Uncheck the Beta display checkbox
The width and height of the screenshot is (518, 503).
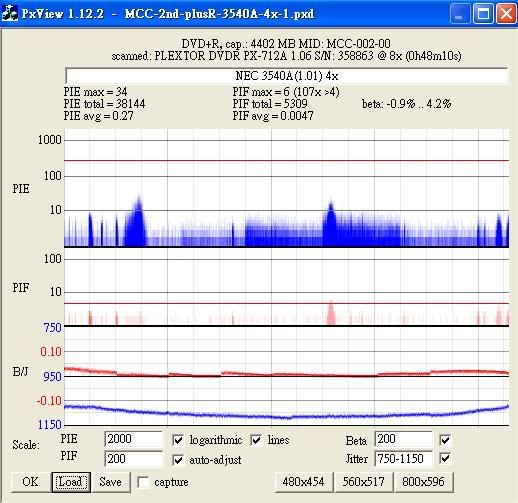pyautogui.click(x=445, y=440)
